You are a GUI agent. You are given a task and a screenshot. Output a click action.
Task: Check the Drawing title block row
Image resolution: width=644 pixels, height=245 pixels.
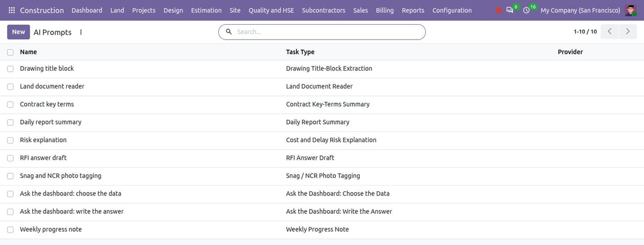(11, 69)
